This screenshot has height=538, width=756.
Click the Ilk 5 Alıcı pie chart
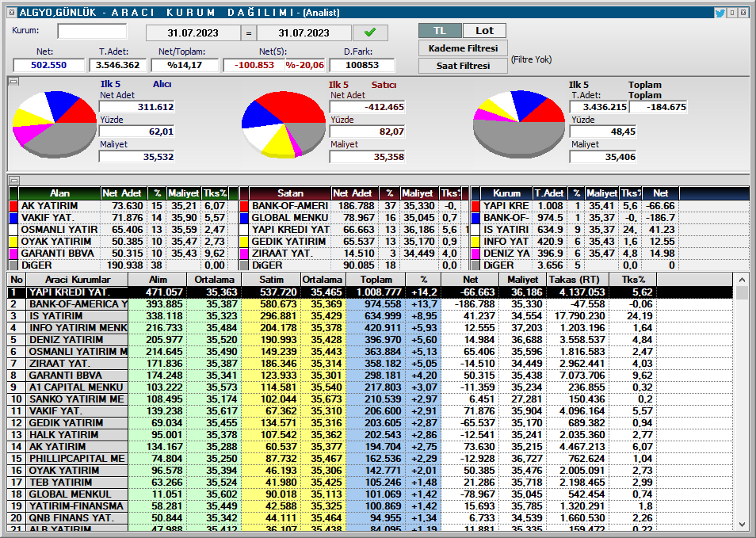pyautogui.click(x=54, y=124)
